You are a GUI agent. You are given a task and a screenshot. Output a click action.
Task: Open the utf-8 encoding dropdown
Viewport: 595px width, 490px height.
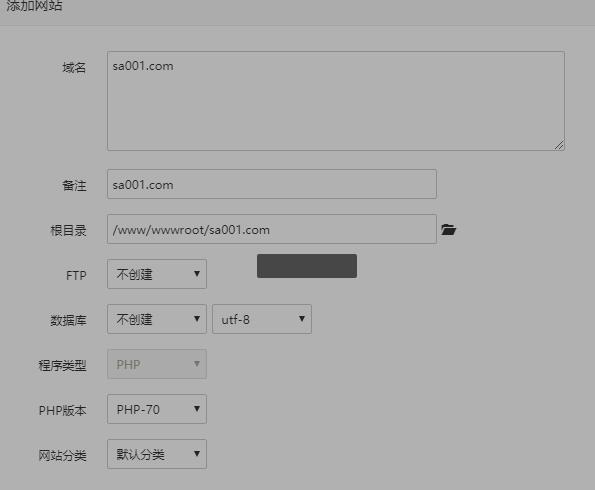point(262,319)
